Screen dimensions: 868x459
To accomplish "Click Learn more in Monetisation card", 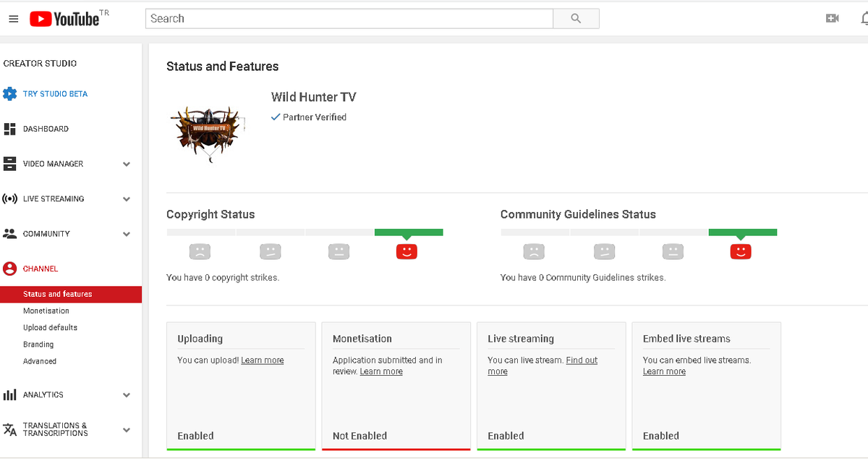I will pyautogui.click(x=381, y=371).
